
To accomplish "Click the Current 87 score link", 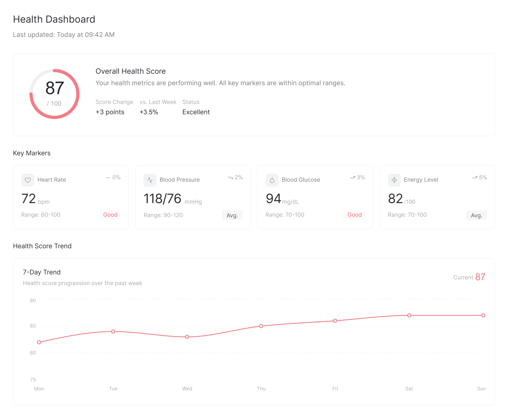I will click(x=469, y=277).
